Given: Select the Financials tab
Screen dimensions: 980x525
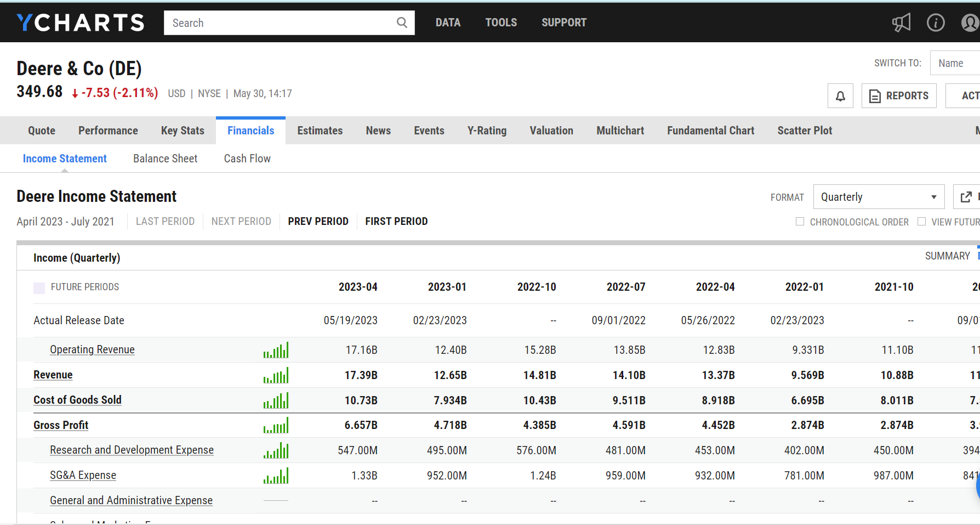Looking at the screenshot, I should [250, 131].
